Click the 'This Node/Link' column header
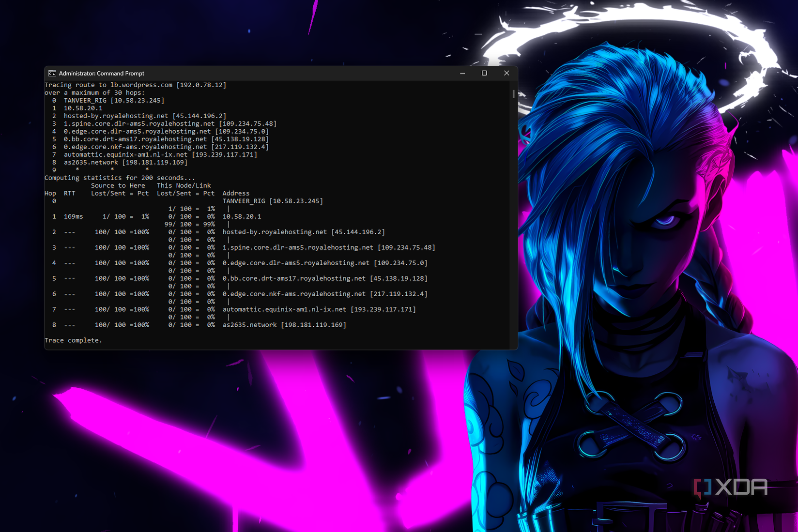Viewport: 798px width, 532px height. tap(184, 186)
